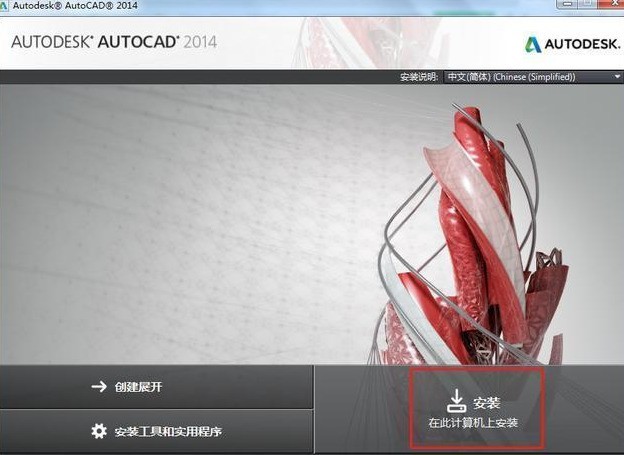
Task: Click the app icon in the title bar
Action: coord(6,6)
